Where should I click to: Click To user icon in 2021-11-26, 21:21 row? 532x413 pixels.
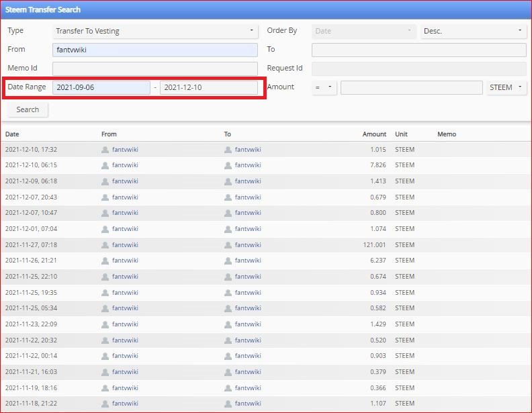228,261
